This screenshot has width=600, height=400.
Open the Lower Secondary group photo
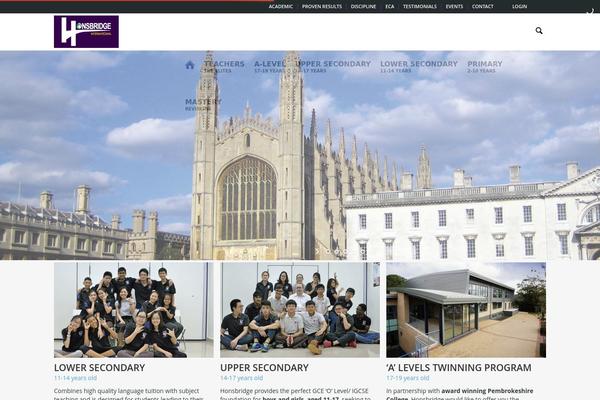click(134, 310)
